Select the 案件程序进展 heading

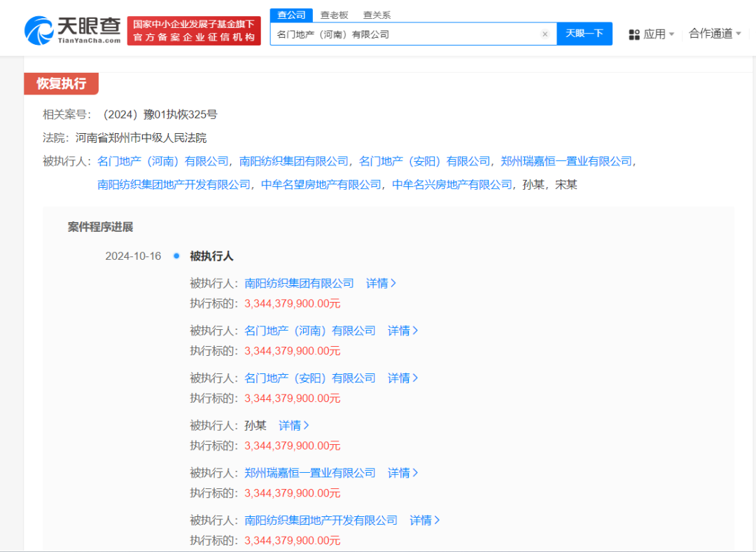[100, 227]
